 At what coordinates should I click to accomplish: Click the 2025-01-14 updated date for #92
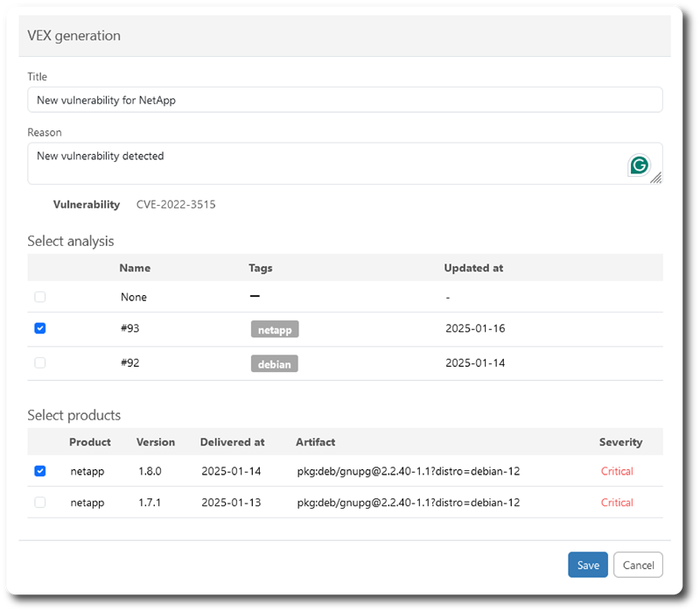(475, 362)
